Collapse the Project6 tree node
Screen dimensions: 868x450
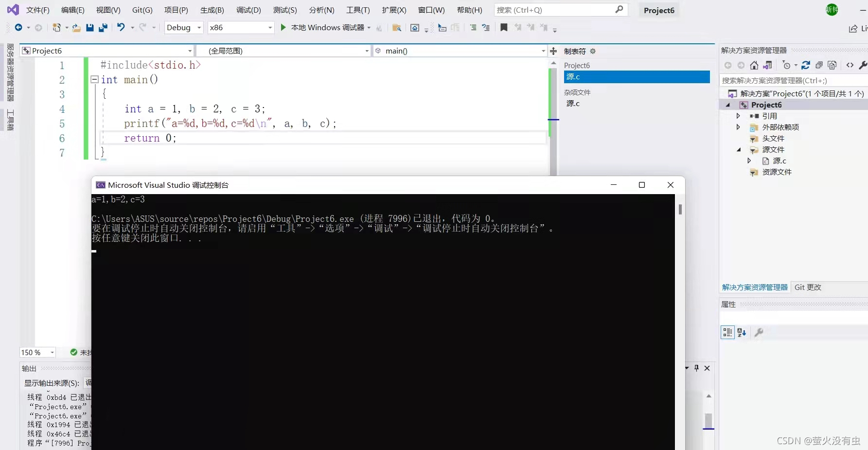(x=728, y=105)
